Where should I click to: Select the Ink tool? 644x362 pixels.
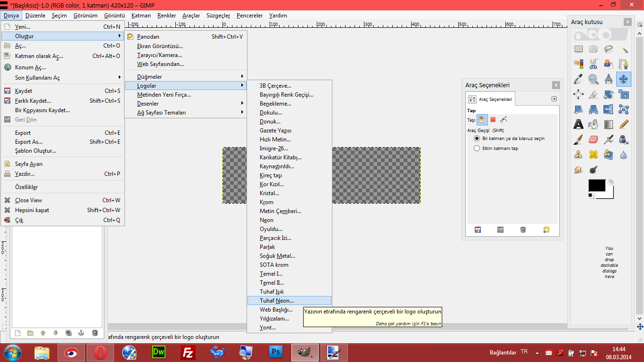[624, 140]
